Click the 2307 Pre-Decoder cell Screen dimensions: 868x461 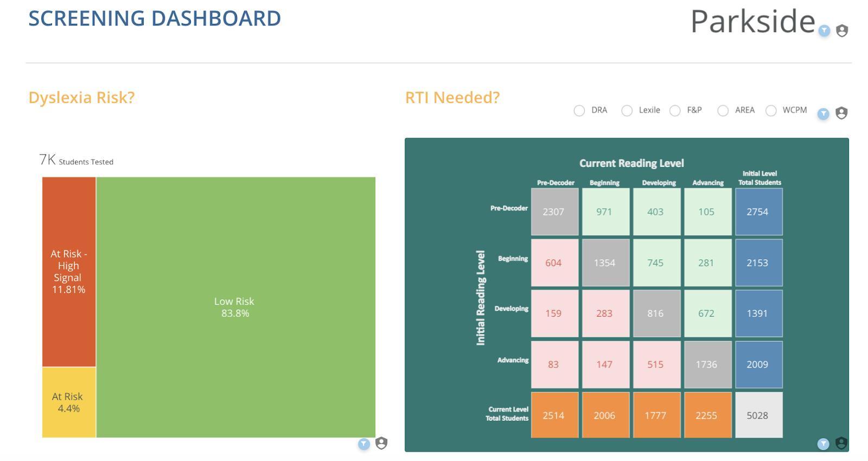click(x=554, y=212)
